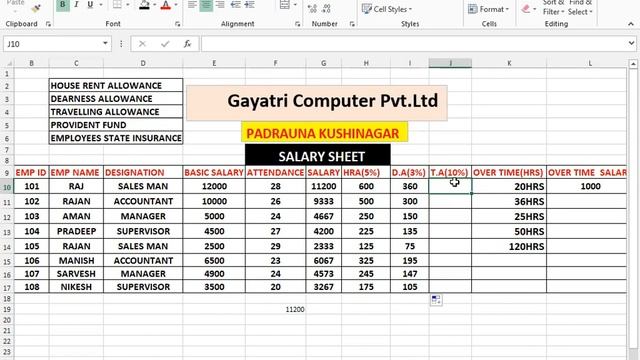Align text left
The image size is (640, 360).
coord(192,5)
